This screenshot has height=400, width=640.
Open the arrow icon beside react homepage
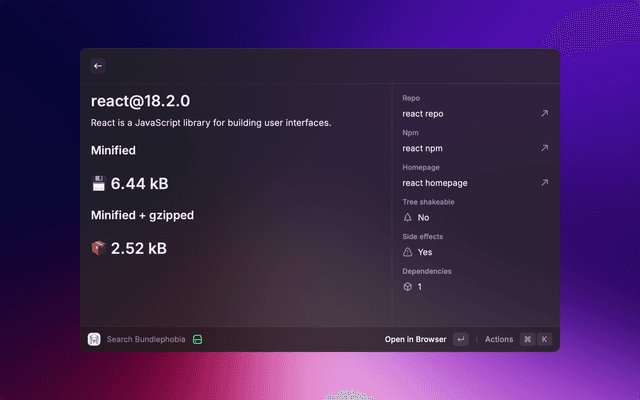[544, 183]
